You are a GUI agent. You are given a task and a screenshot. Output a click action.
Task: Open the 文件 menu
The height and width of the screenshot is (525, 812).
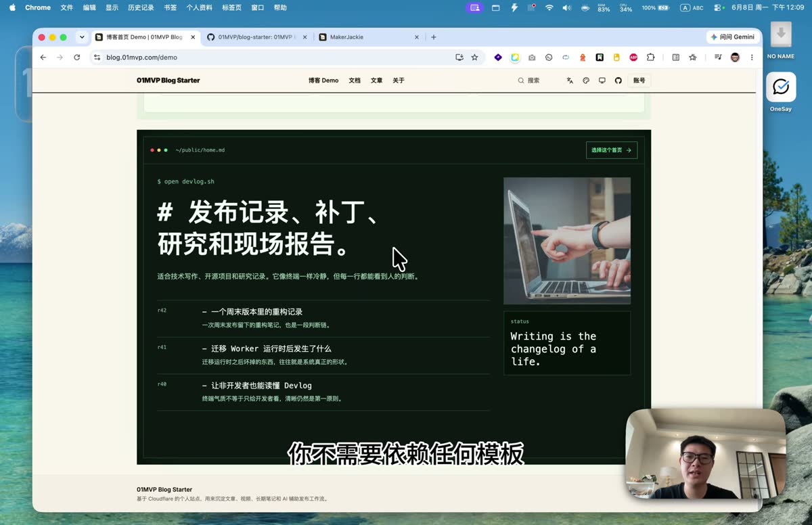[x=67, y=7]
